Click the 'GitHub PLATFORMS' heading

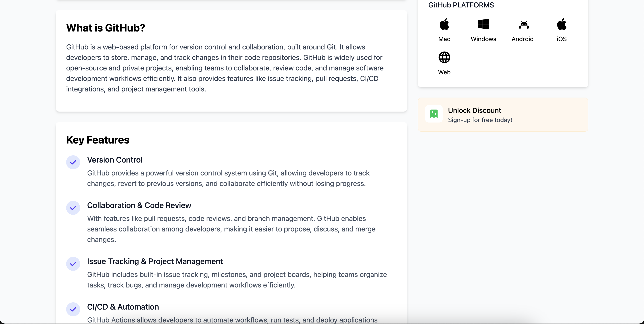coord(461,5)
